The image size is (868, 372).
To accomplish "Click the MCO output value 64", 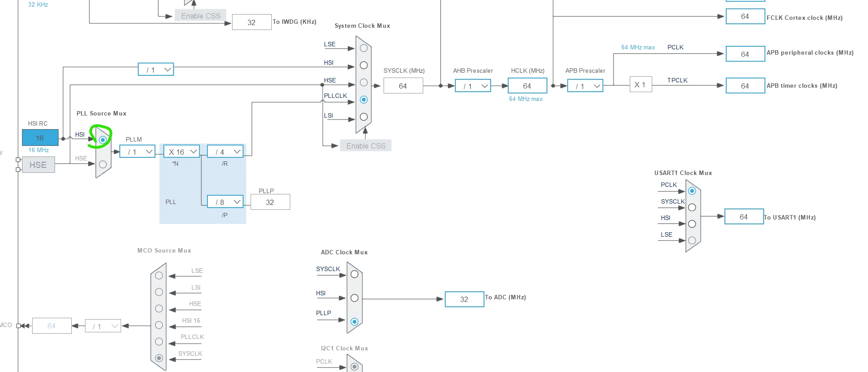I will pyautogui.click(x=52, y=326).
